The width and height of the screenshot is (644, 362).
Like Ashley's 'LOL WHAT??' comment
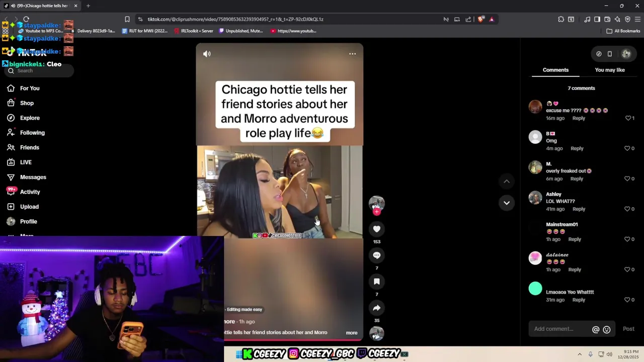coord(627,209)
